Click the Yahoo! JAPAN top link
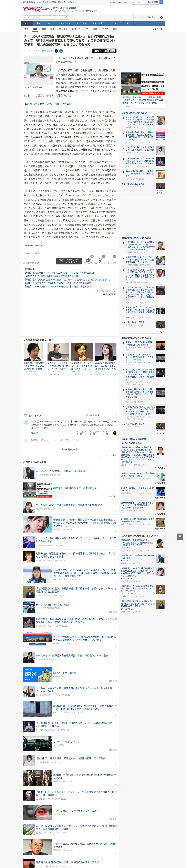The width and height of the screenshot is (186, 868). (116, 2)
